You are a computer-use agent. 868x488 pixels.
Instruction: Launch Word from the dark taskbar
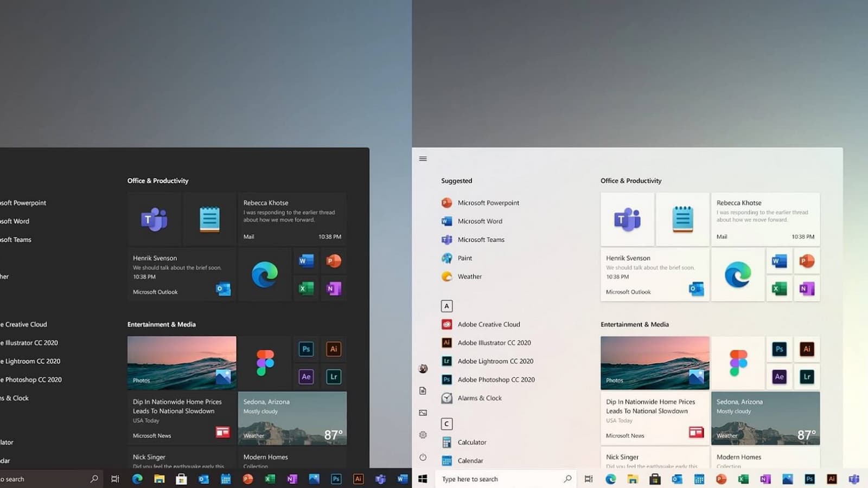click(x=402, y=479)
